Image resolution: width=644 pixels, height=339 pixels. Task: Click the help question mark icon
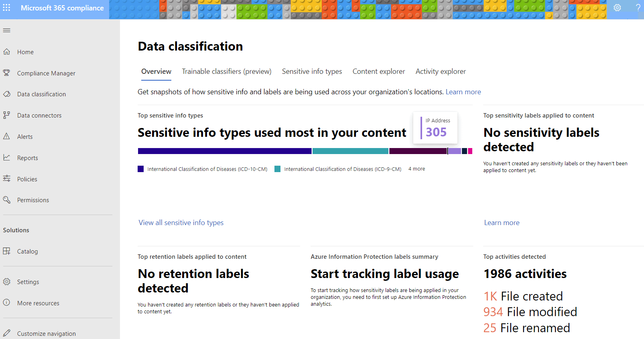(x=638, y=8)
